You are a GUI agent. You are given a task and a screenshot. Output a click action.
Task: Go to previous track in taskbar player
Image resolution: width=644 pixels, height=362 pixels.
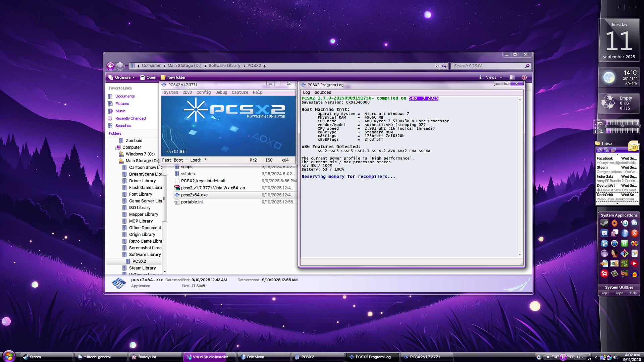click(x=555, y=357)
